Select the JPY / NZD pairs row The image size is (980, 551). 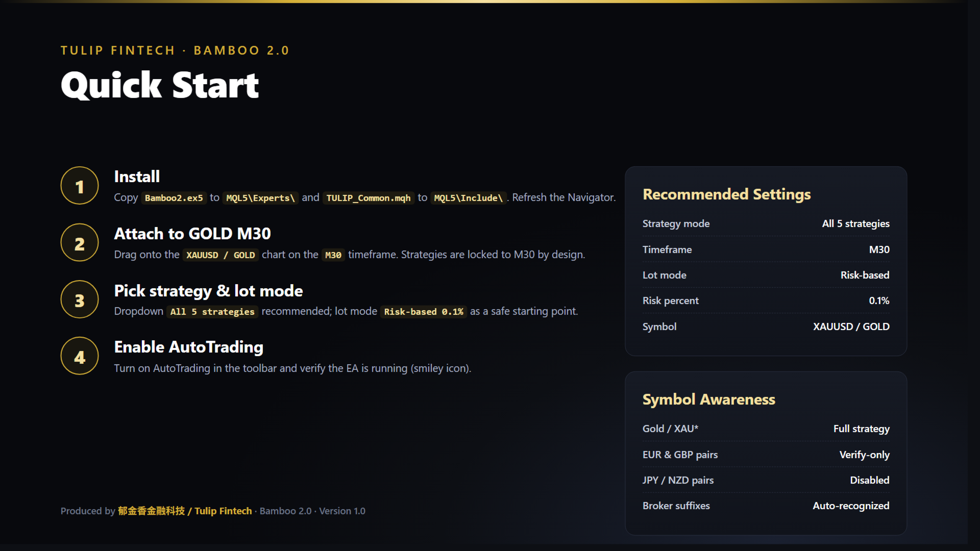click(x=766, y=480)
